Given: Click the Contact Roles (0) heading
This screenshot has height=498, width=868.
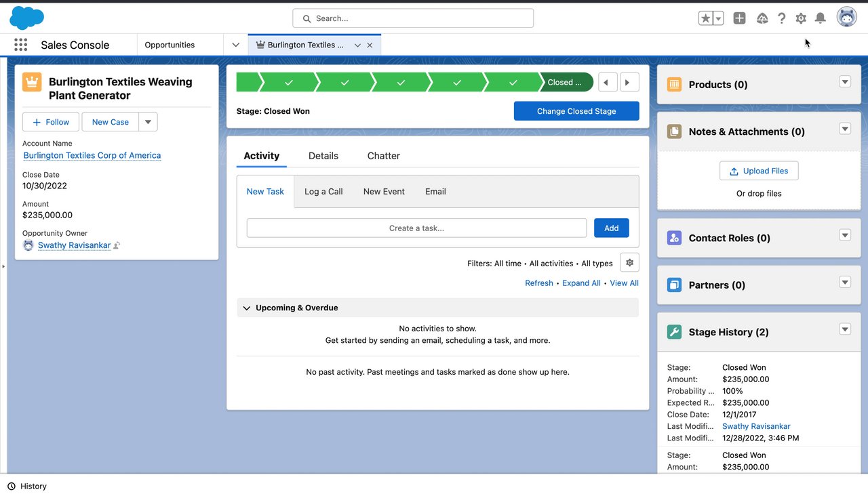Looking at the screenshot, I should (x=730, y=238).
